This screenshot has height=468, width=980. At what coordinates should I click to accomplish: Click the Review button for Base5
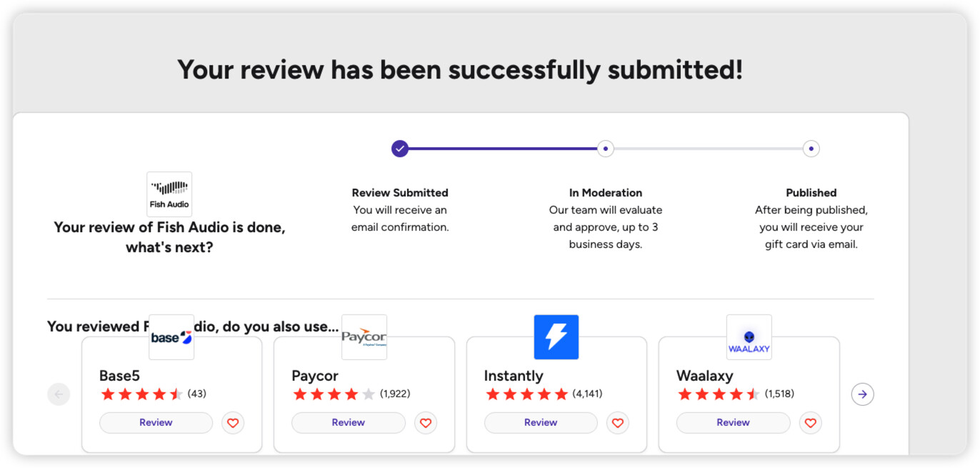156,422
